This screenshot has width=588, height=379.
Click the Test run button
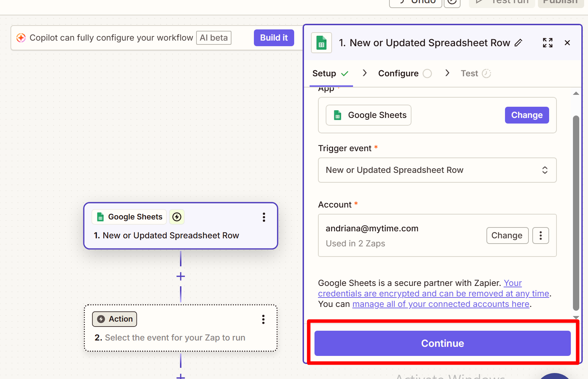502,2
